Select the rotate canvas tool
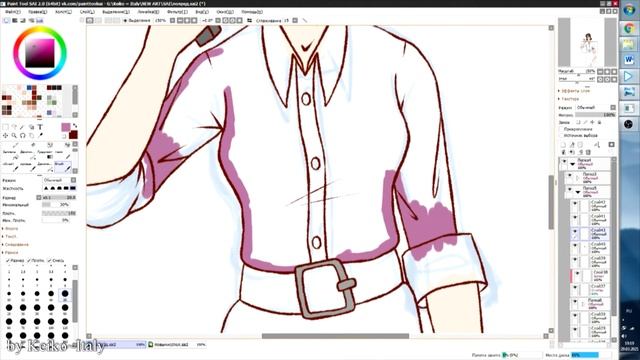 (x=22, y=135)
